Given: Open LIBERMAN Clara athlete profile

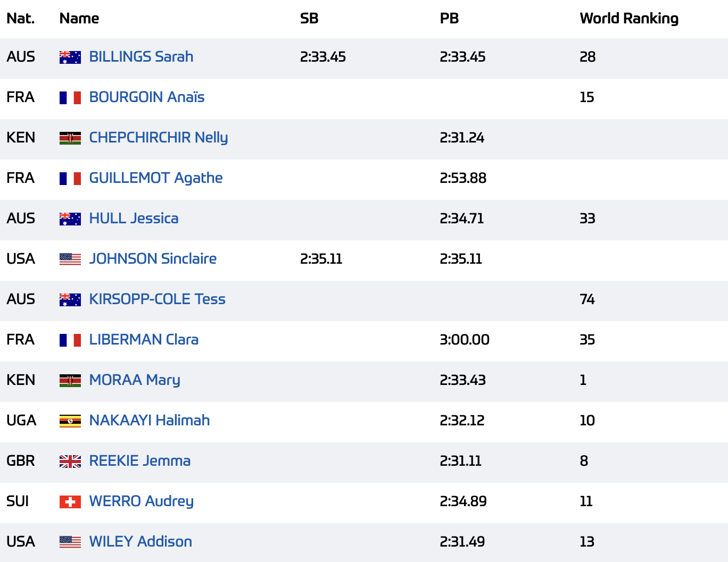Looking at the screenshot, I should 144,340.
